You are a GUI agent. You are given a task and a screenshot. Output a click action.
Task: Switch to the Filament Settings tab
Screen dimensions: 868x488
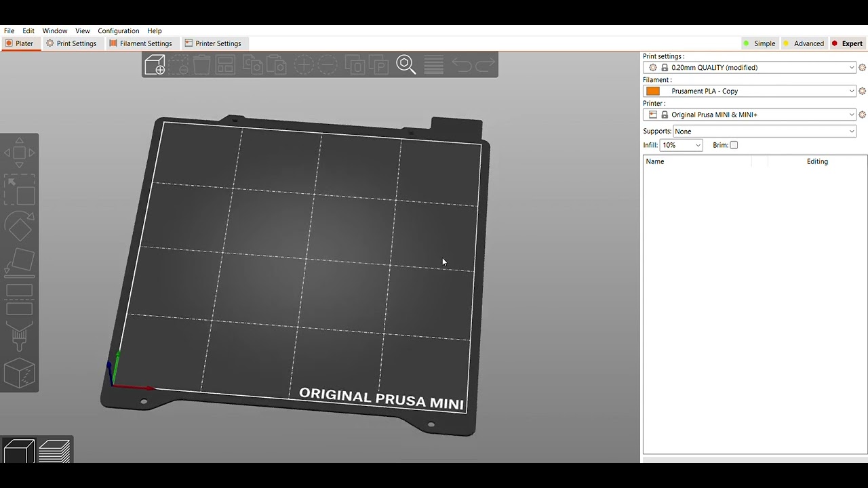141,43
